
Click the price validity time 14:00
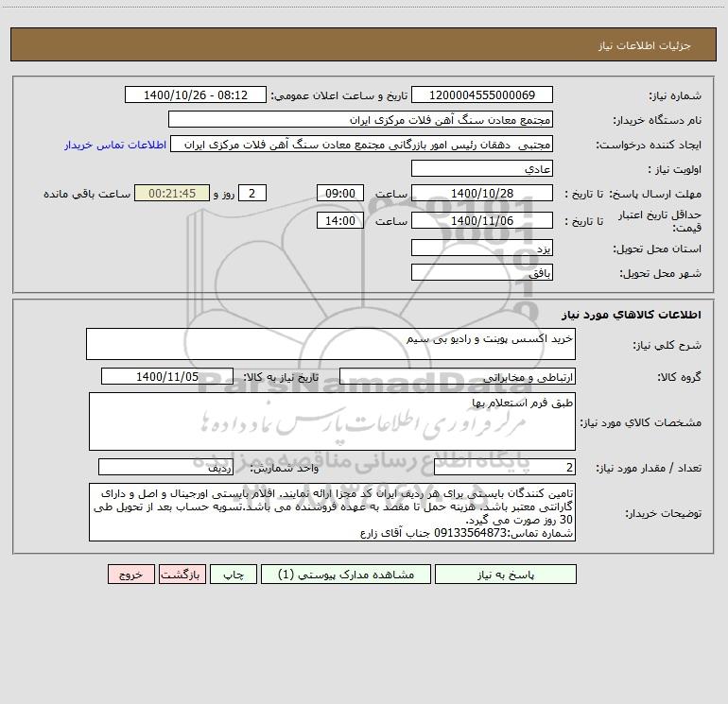339,220
